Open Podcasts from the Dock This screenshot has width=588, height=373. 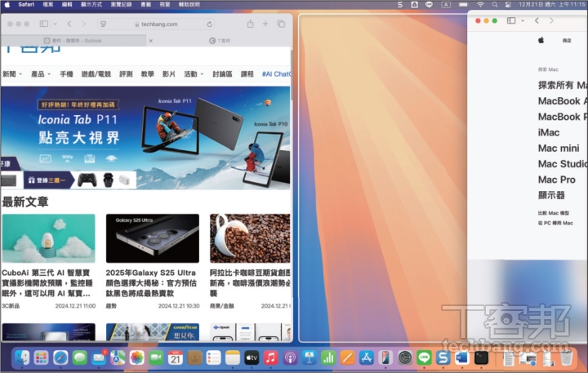point(290,357)
